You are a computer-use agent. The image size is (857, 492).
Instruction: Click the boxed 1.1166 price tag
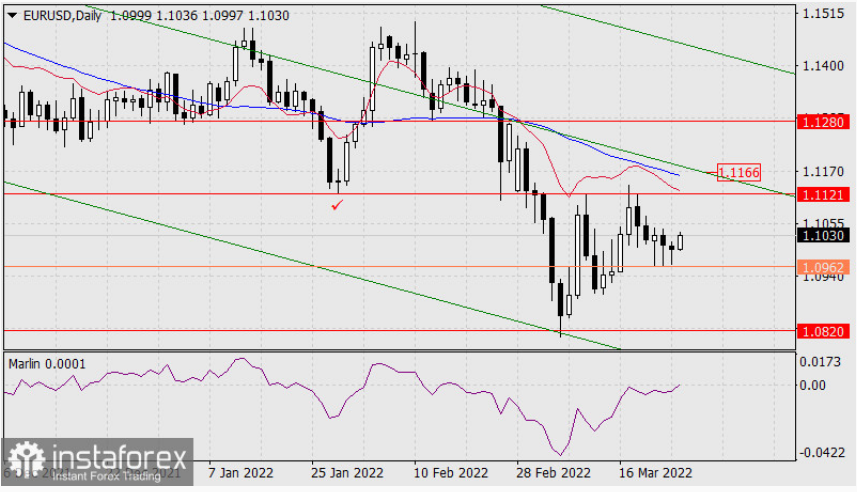click(738, 173)
